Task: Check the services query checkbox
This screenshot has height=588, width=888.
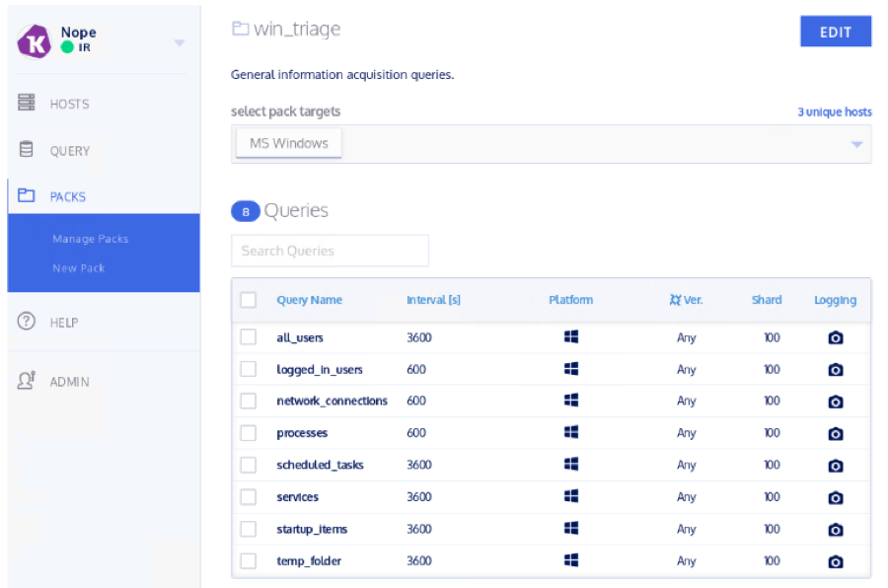Action: click(x=248, y=497)
